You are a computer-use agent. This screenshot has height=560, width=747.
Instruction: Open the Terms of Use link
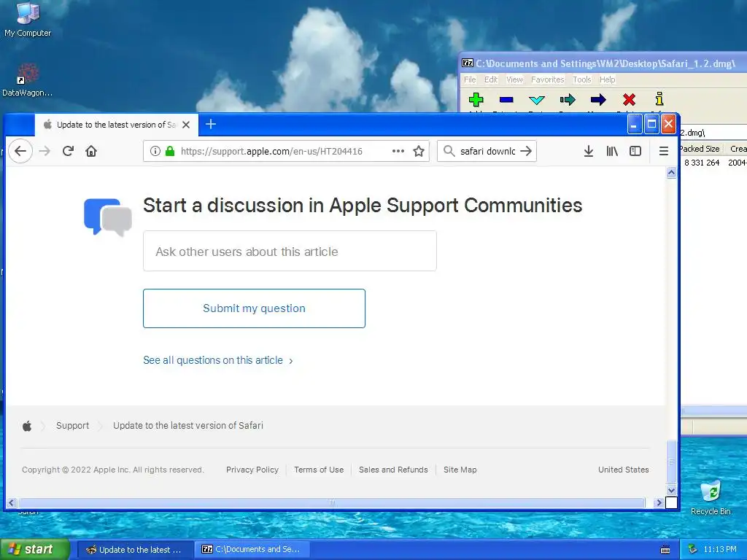point(319,470)
